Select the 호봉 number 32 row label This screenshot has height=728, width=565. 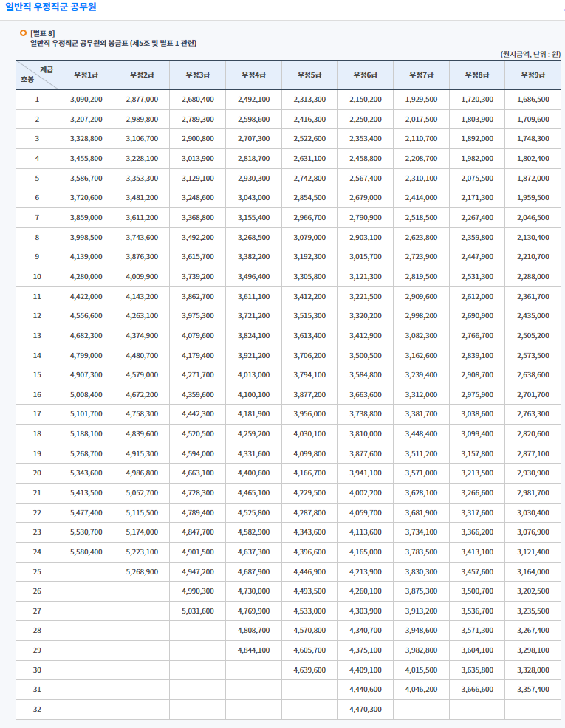point(37,709)
